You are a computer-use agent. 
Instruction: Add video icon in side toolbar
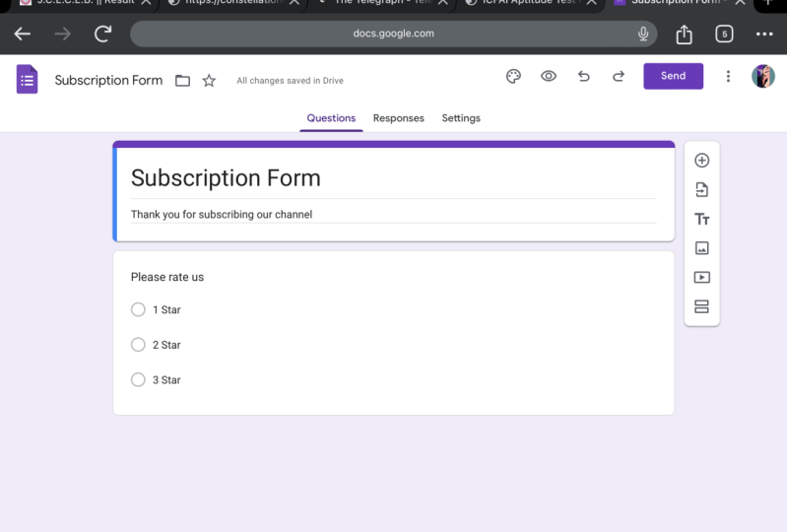tap(701, 277)
